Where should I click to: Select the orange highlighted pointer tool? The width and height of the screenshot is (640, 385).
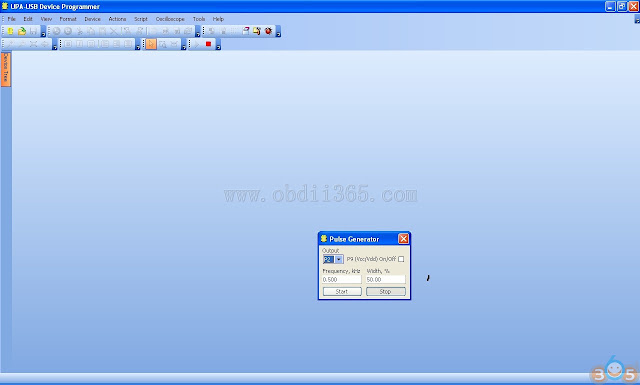coord(151,44)
